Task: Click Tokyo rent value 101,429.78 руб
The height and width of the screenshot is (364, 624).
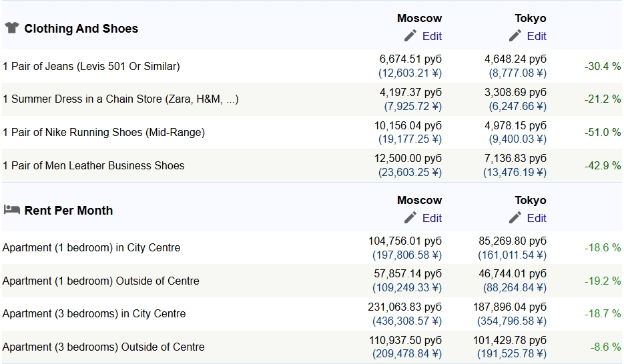Action: point(510,341)
